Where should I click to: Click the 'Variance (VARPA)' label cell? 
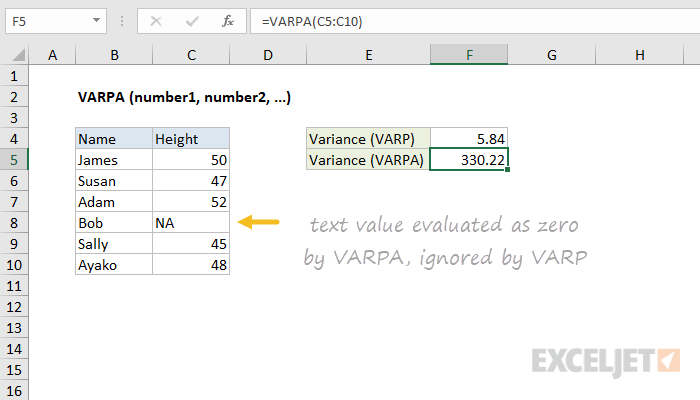tap(368, 160)
